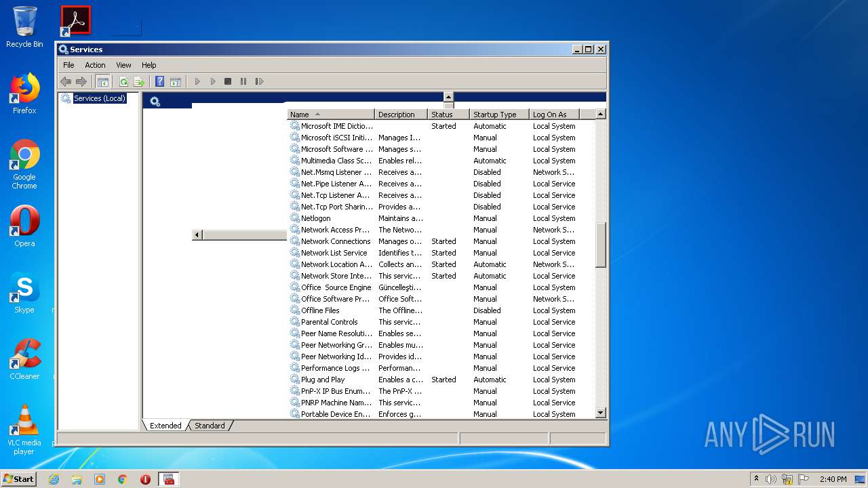Sort by Status column header
Viewport: 868px width, 488px height.
pos(448,115)
